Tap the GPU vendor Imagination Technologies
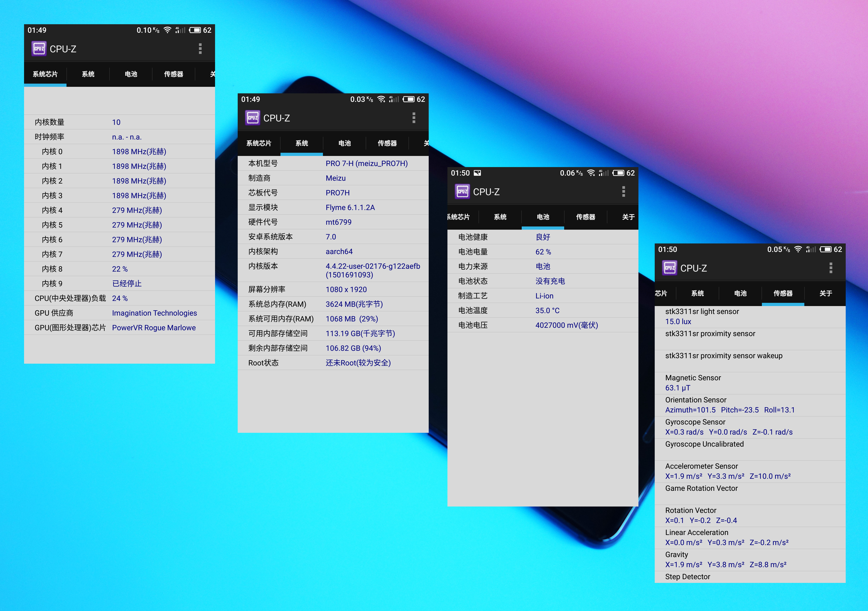 [154, 313]
